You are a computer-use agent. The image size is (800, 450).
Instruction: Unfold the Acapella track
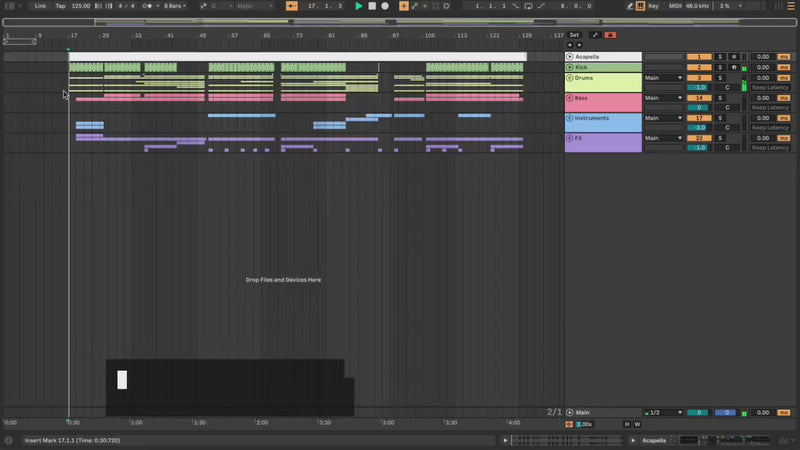pos(570,57)
